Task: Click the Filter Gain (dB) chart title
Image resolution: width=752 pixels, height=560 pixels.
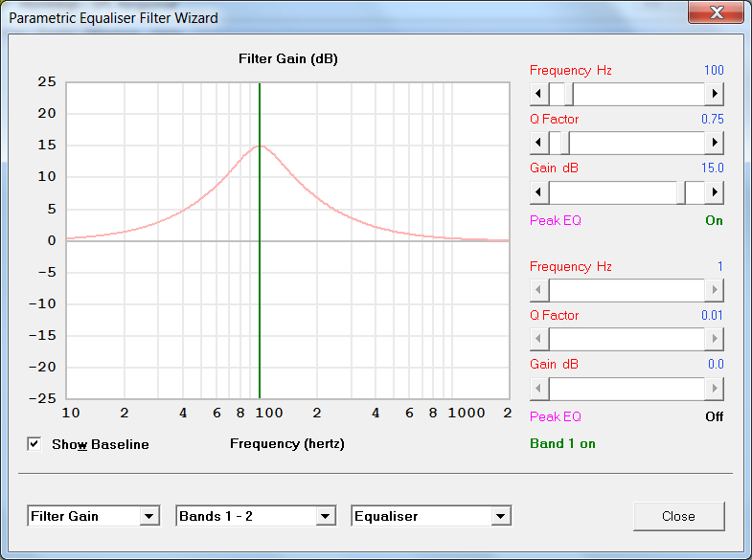Action: click(x=288, y=59)
